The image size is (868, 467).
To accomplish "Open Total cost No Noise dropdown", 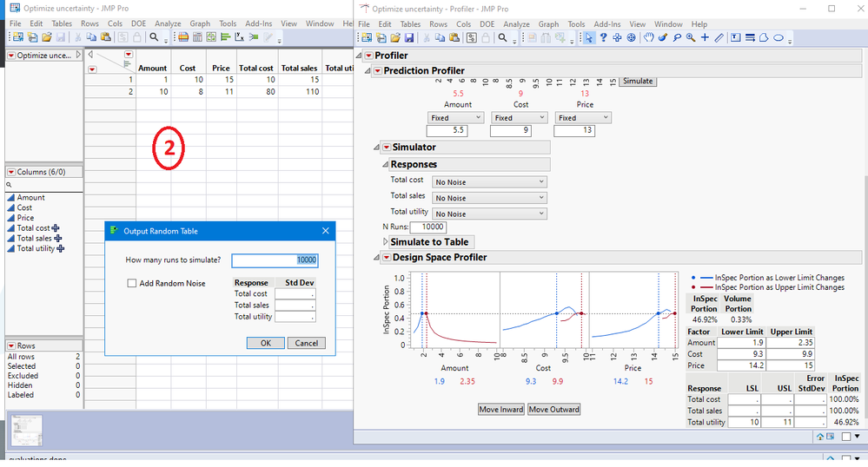I will (x=489, y=182).
